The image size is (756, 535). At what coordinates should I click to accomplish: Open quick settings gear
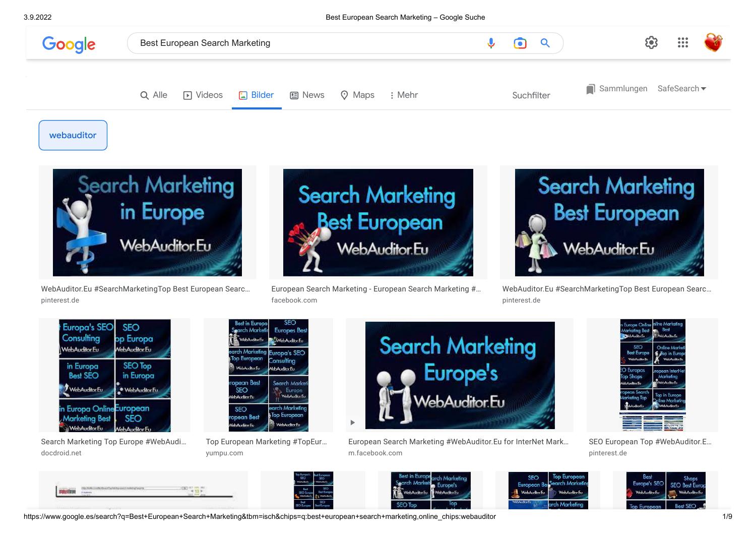[651, 42]
